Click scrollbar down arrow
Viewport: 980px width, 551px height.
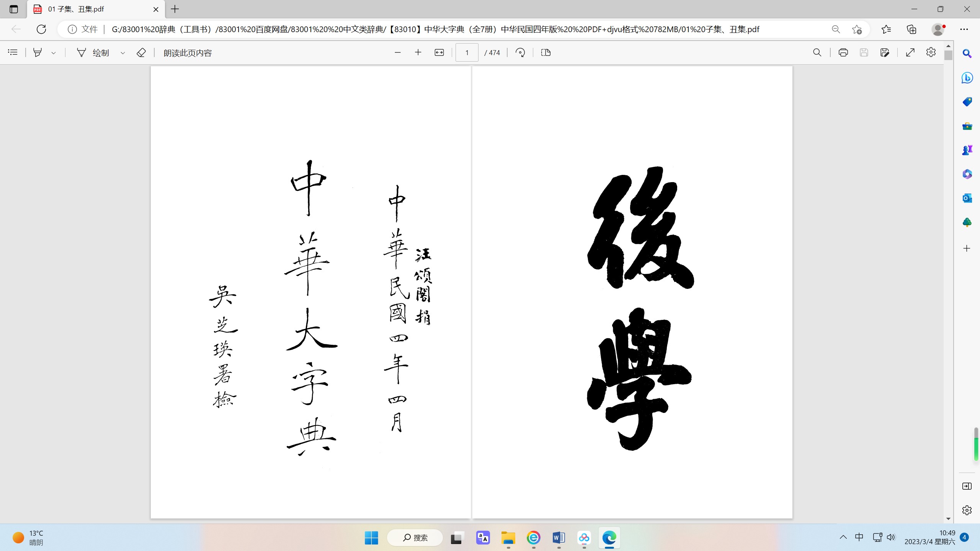coord(948,519)
